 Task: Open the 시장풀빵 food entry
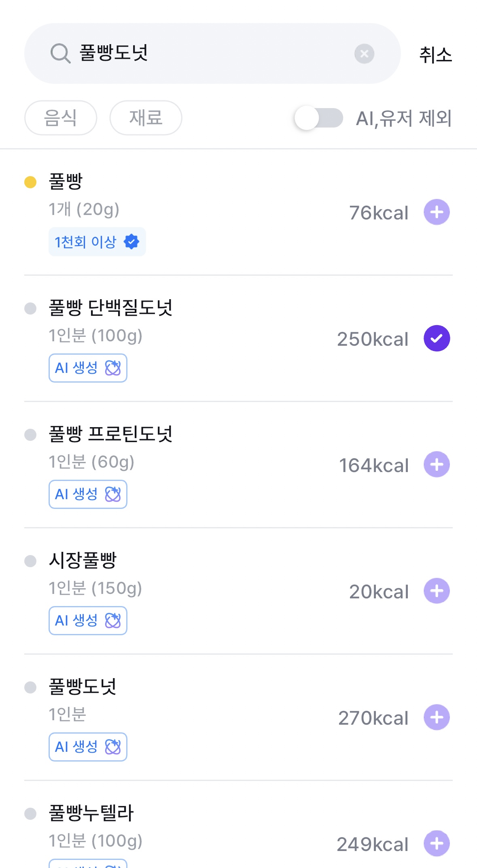[83, 560]
